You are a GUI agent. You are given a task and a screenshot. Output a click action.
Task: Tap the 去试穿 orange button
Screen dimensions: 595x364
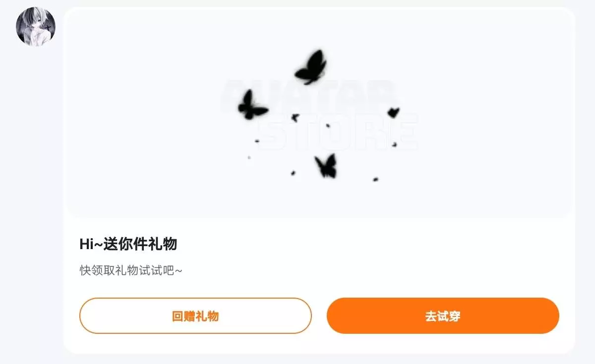point(443,315)
